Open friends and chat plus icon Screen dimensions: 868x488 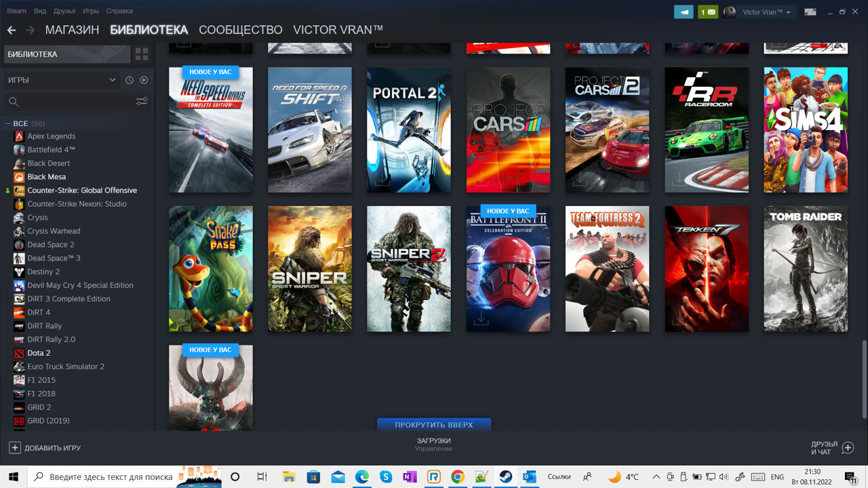tap(848, 448)
